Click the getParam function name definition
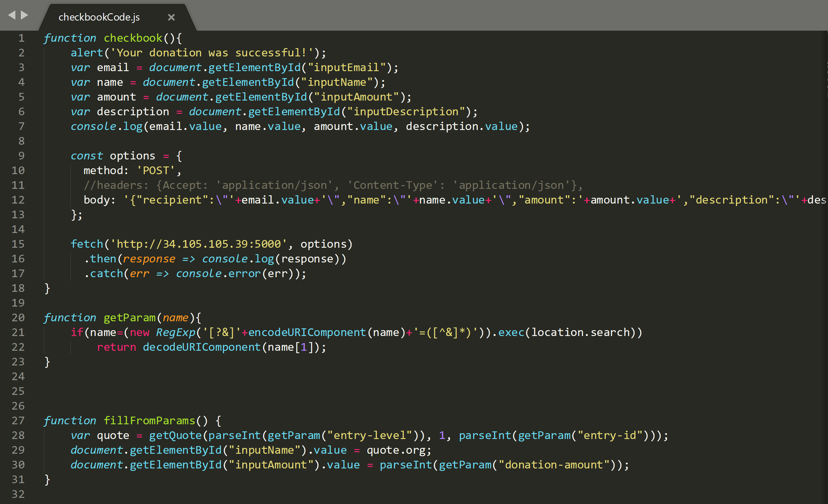This screenshot has width=828, height=504. [130, 318]
